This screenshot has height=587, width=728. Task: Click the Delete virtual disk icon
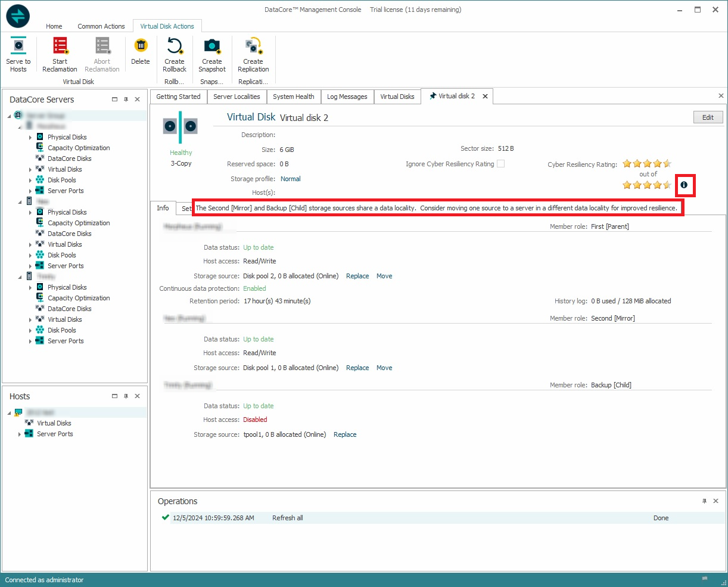click(x=141, y=46)
